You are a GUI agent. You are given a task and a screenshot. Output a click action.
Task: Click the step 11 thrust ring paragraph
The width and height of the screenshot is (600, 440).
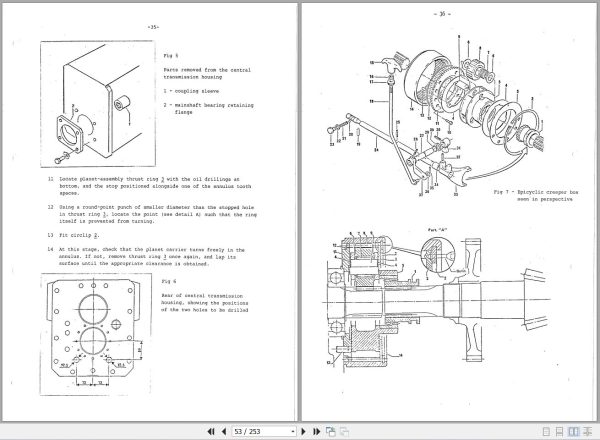click(149, 186)
